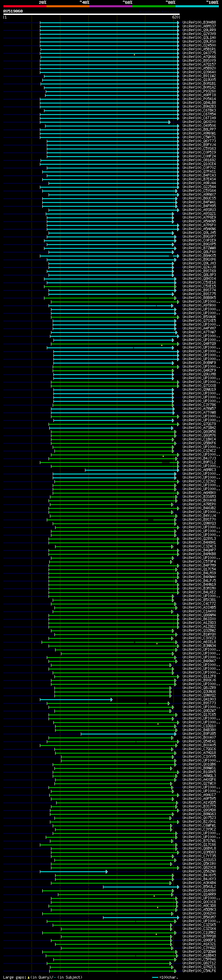Open hit UniRef100_O24500
This screenshot has height=980, width=222.
pyautogui.click(x=199, y=45)
